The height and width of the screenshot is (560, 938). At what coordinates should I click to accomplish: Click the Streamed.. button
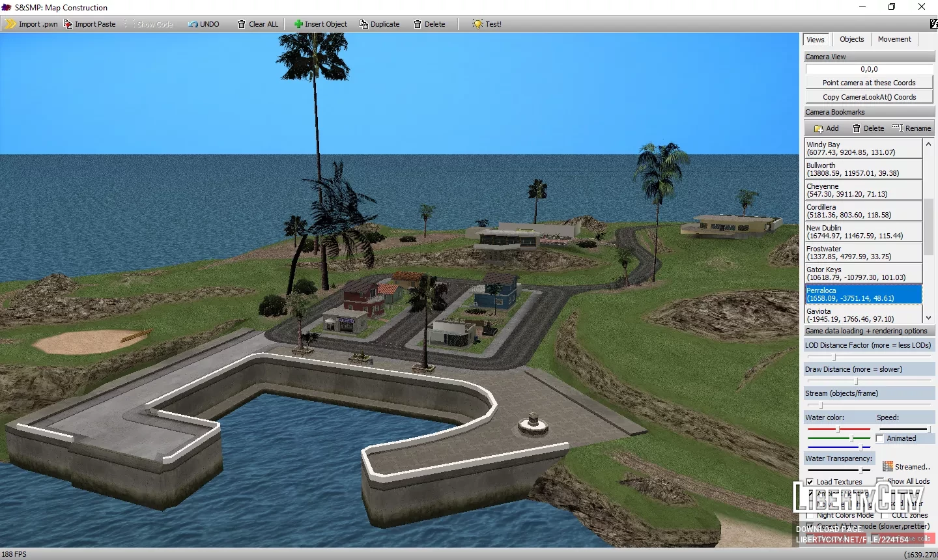point(906,466)
